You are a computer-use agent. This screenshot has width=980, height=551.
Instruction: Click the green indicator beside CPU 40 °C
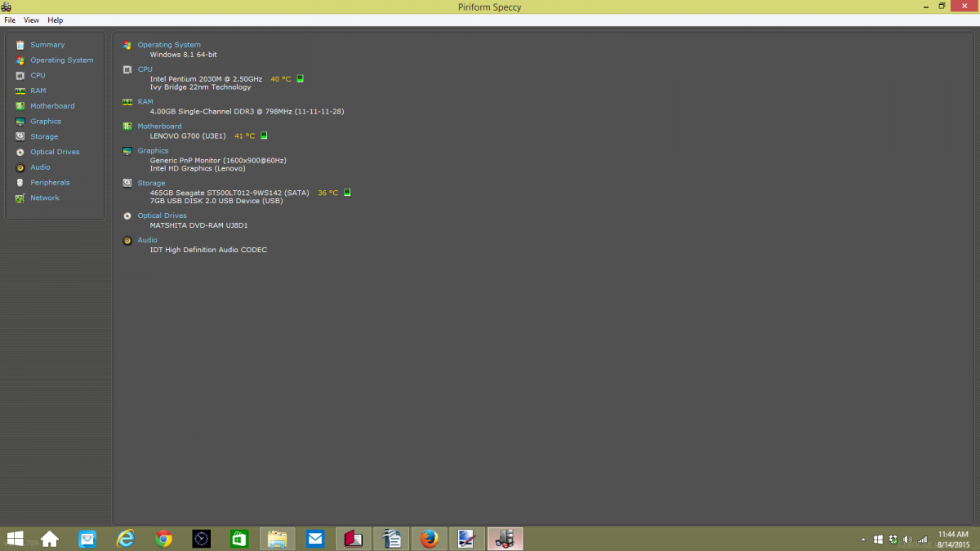point(300,79)
